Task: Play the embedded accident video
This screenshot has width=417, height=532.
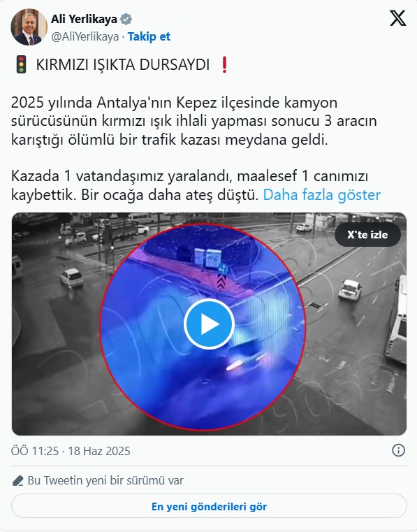Action: 209,324
